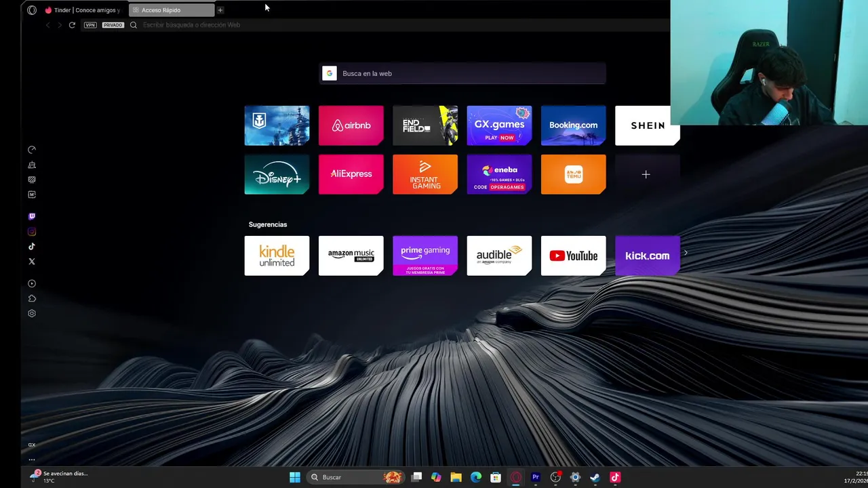Open the Audible suggestion tile
This screenshot has height=488, width=868.
click(499, 256)
